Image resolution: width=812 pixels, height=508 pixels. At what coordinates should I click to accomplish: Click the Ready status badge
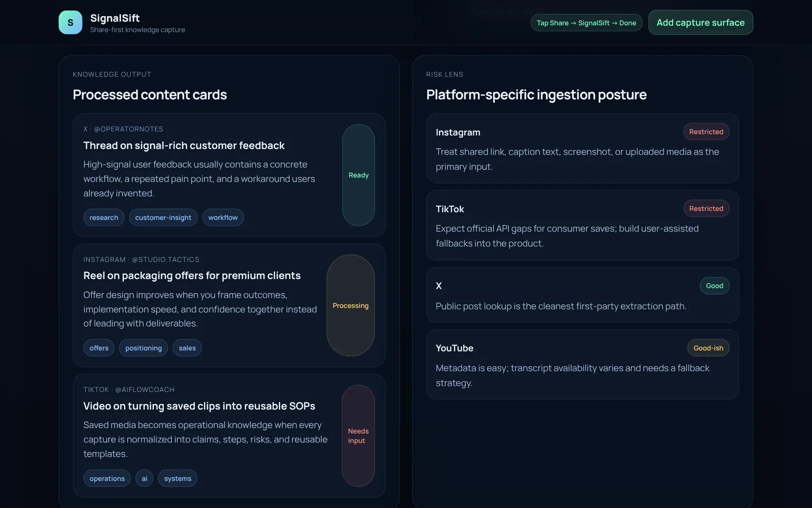[x=358, y=175]
